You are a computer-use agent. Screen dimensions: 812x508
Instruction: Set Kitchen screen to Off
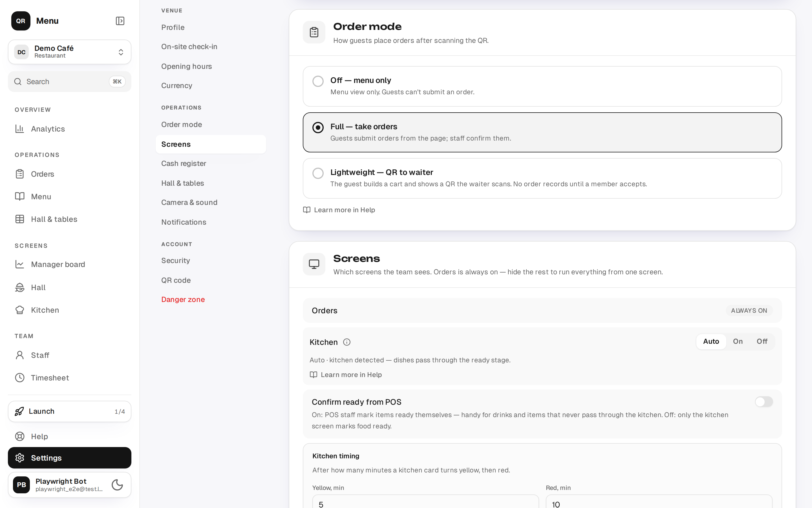tap(762, 341)
